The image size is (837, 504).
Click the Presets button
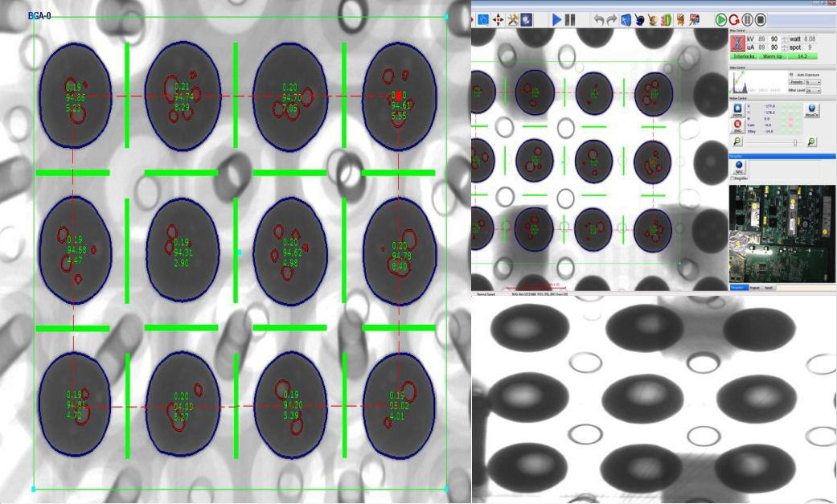pos(797,82)
